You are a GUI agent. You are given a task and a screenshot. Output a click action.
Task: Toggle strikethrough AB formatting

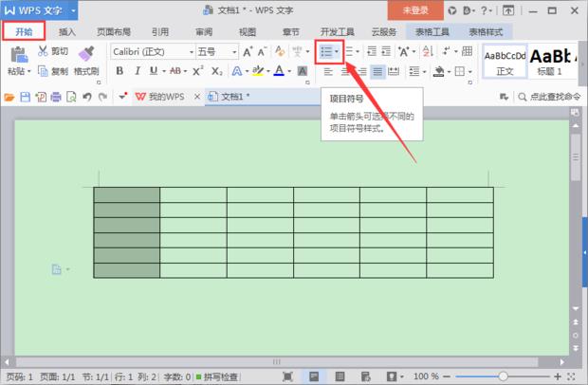[x=175, y=70]
